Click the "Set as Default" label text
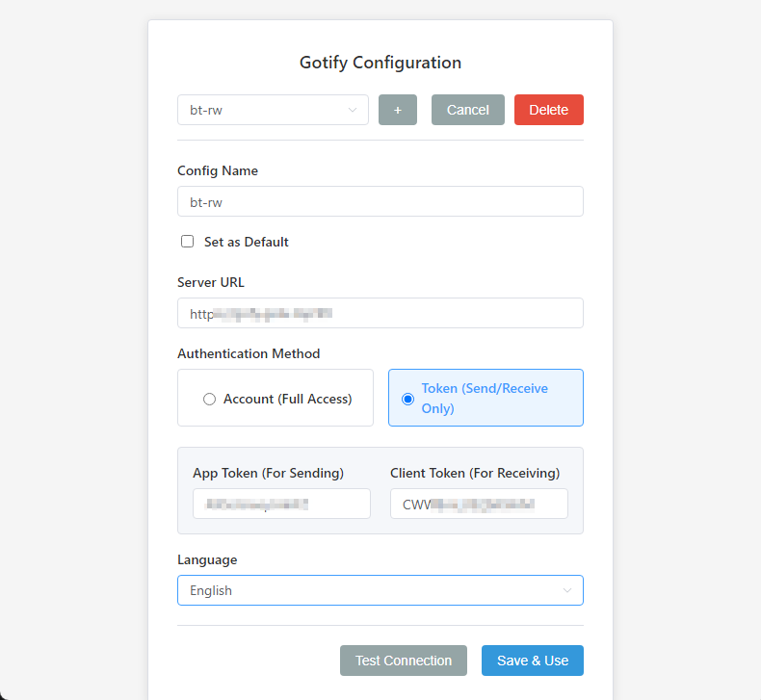 click(x=246, y=242)
